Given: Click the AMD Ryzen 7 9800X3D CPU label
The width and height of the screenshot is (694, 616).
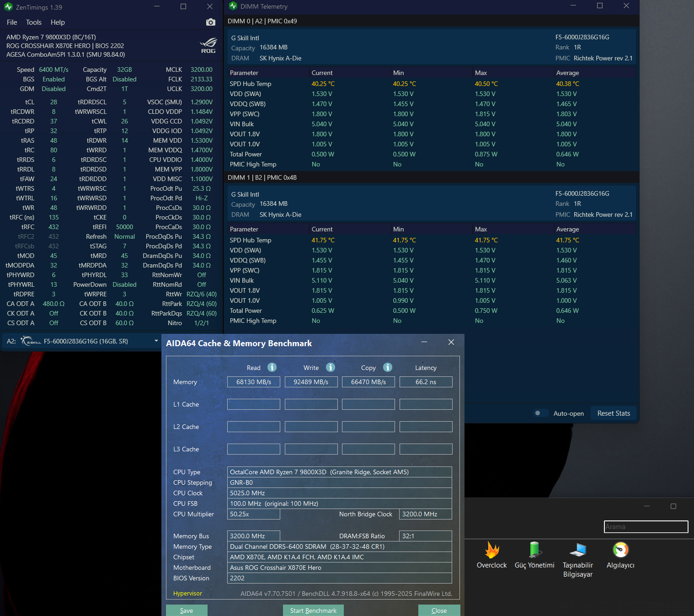Looking at the screenshot, I should tap(51, 37).
